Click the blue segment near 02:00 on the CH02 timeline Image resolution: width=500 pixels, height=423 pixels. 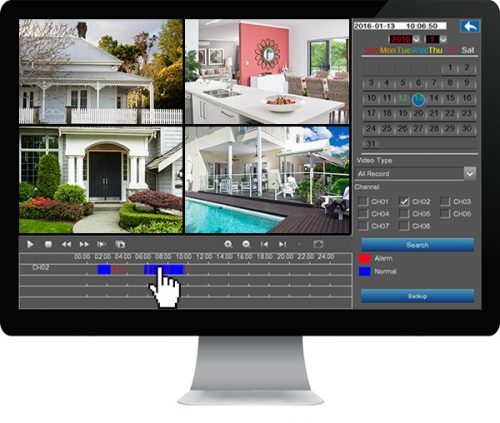(104, 269)
